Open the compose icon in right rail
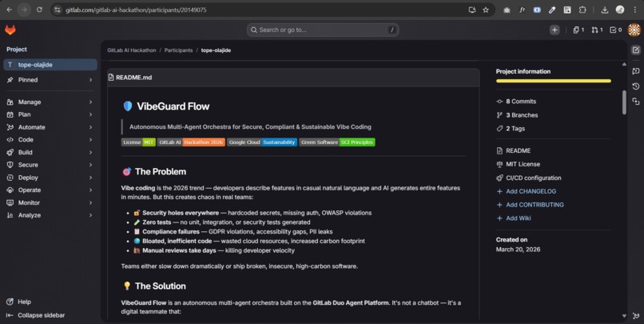Viewport: 644px width, 324px height. [x=636, y=50]
